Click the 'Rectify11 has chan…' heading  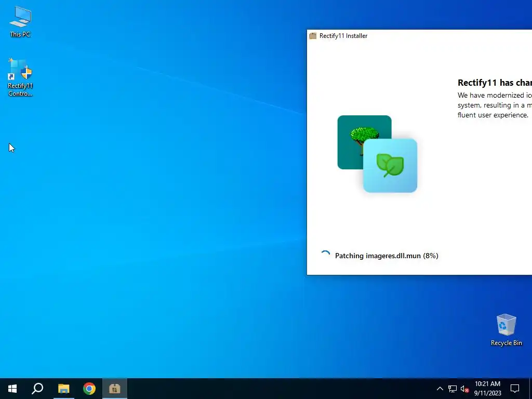(x=495, y=83)
